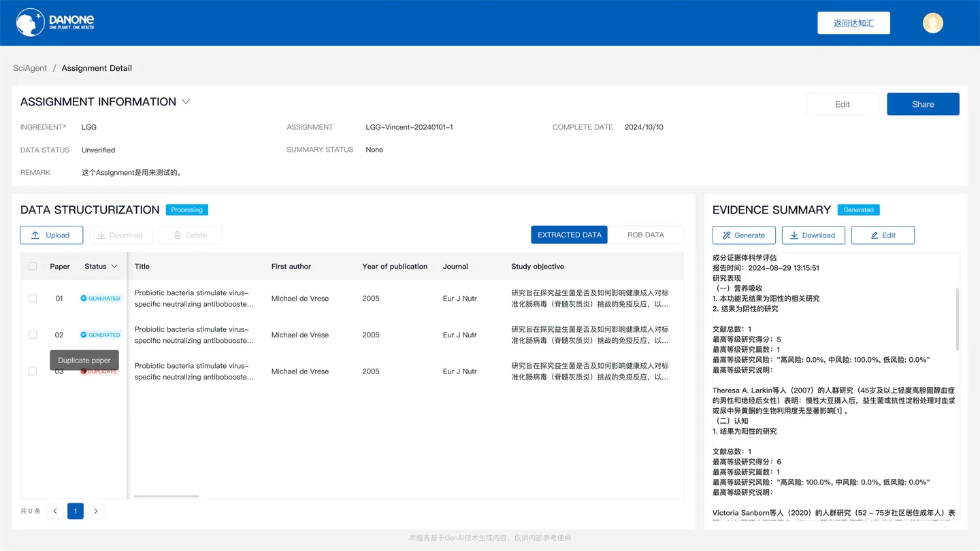The height and width of the screenshot is (551, 980).
Task: Click the Theresa A. Larkin summary paragraph
Action: point(834,401)
